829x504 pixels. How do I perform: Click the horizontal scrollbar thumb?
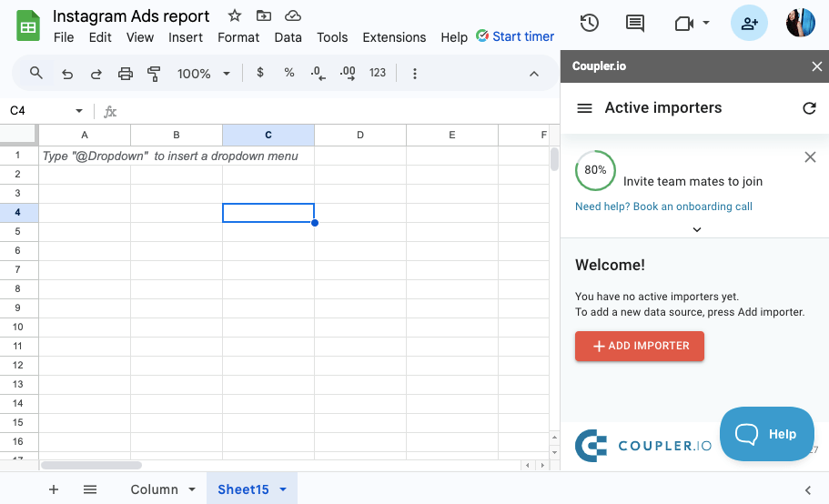point(91,466)
